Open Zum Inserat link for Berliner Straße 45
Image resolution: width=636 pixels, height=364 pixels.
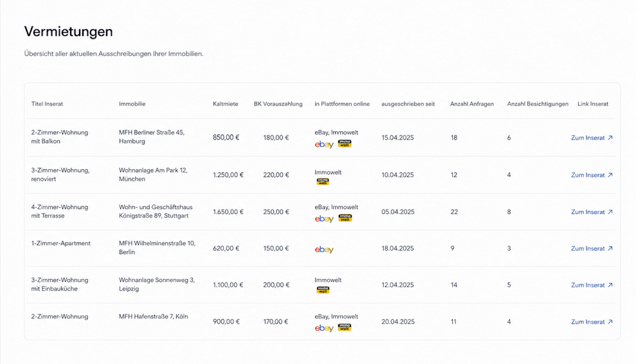point(592,138)
